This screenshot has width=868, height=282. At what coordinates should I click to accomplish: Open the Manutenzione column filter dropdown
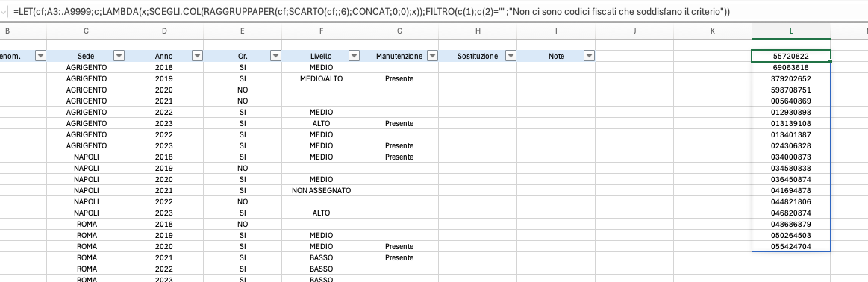[x=433, y=56]
